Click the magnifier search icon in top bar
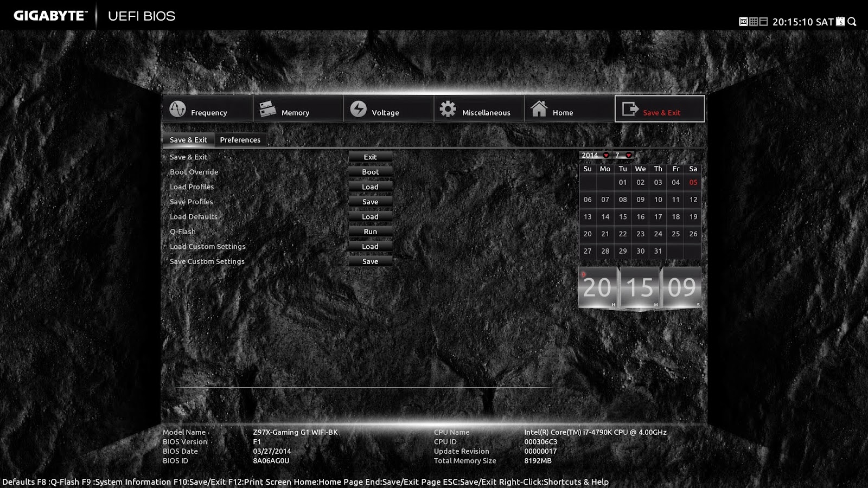868x488 pixels. (x=852, y=22)
